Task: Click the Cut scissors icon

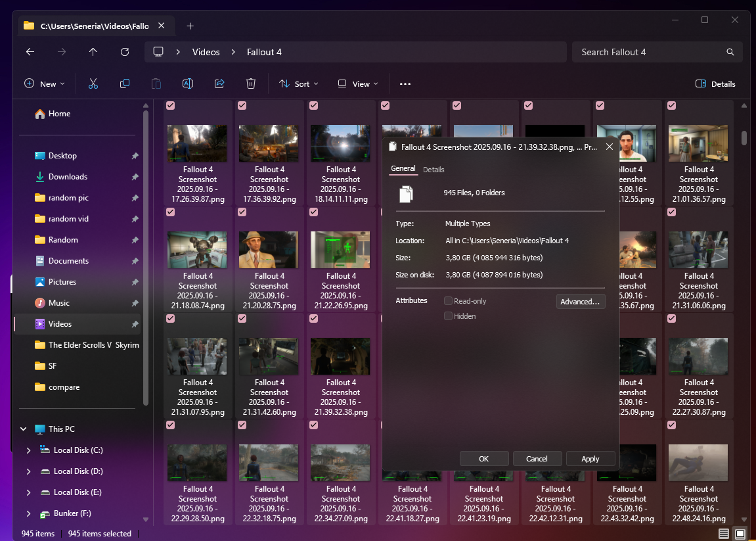Action: [93, 84]
